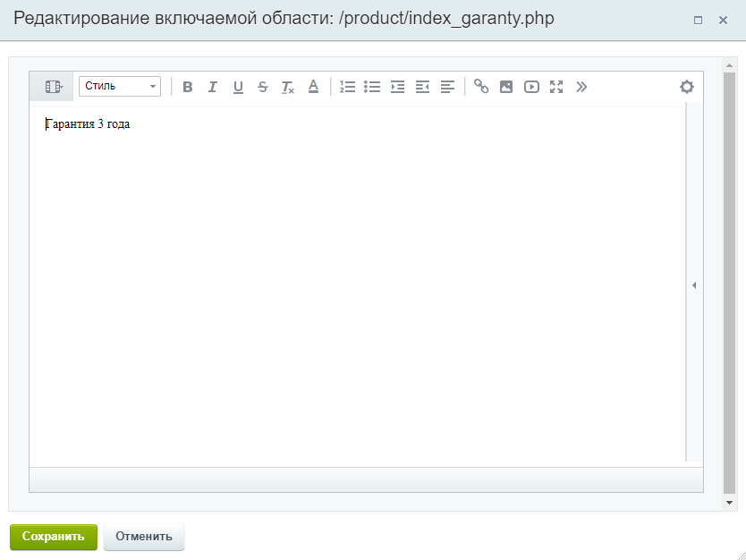Screen dimensions: 746x560
Task: Click into the text 'Гарантия 3 года'
Action: 88,124
